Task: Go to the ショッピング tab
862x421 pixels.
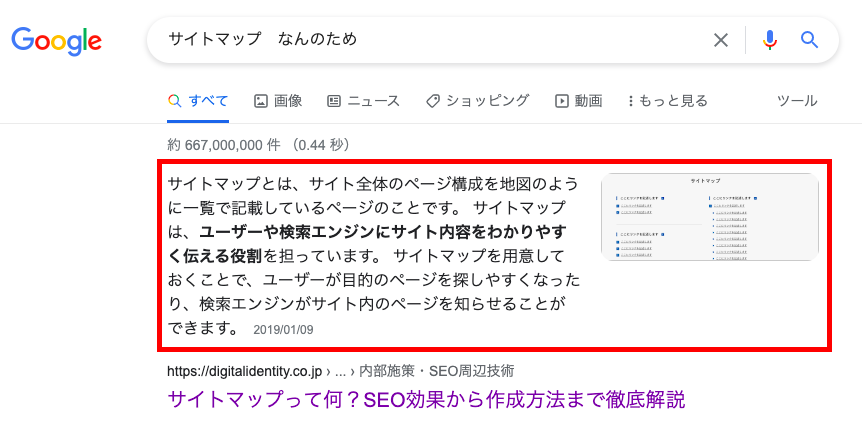Action: pyautogui.click(x=477, y=101)
